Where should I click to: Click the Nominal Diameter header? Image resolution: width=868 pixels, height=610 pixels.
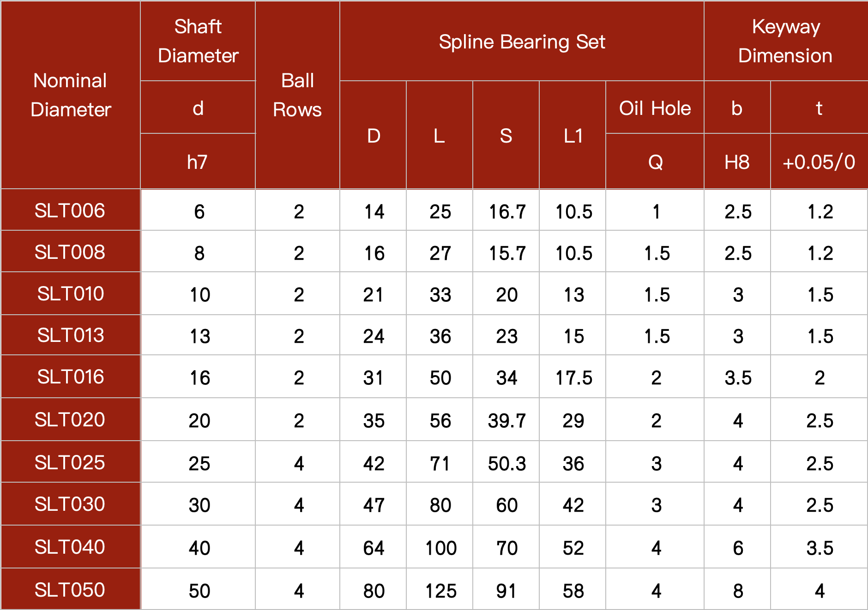71,95
